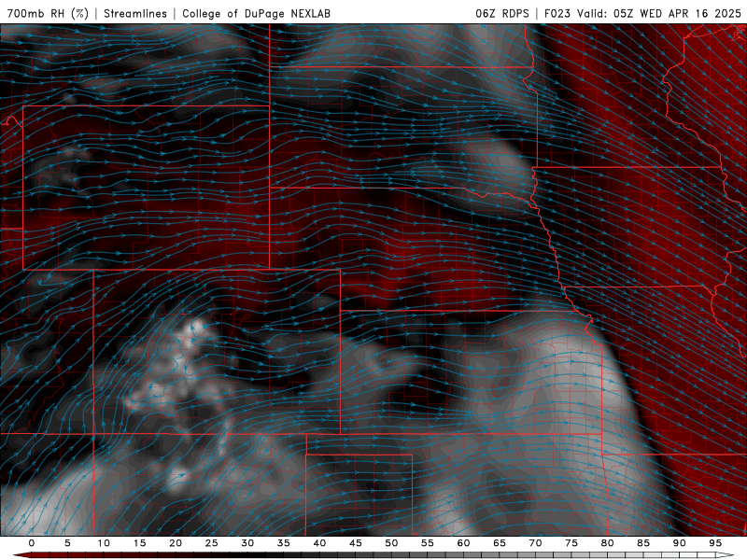This screenshot has width=747, height=560.
Task: Click the "75" colorbar label
Action: (x=571, y=543)
